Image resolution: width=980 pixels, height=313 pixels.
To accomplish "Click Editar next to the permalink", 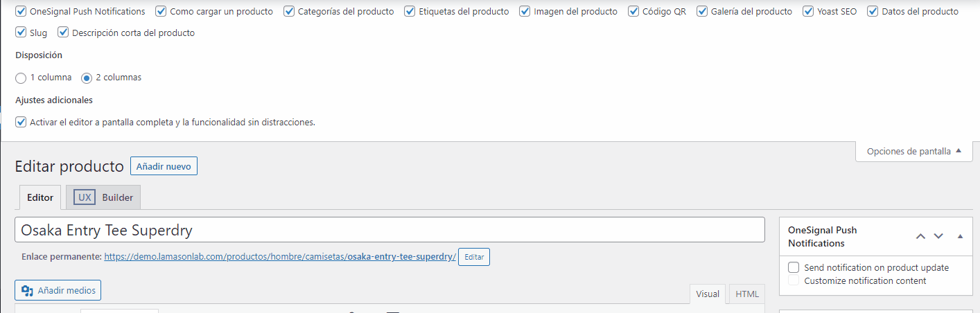I will tap(474, 257).
